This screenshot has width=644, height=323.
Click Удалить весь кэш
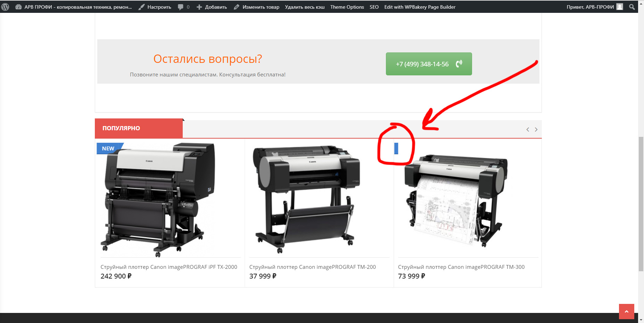(x=305, y=7)
